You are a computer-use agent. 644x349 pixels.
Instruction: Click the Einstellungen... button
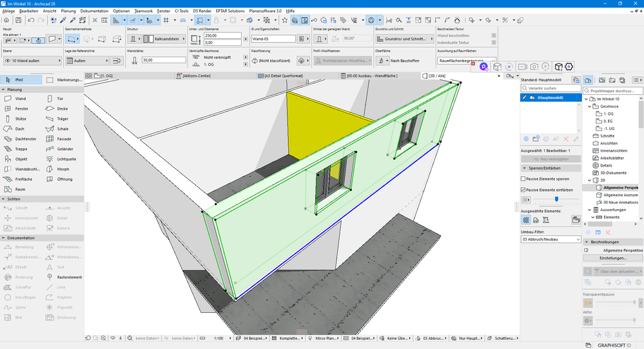(612, 258)
